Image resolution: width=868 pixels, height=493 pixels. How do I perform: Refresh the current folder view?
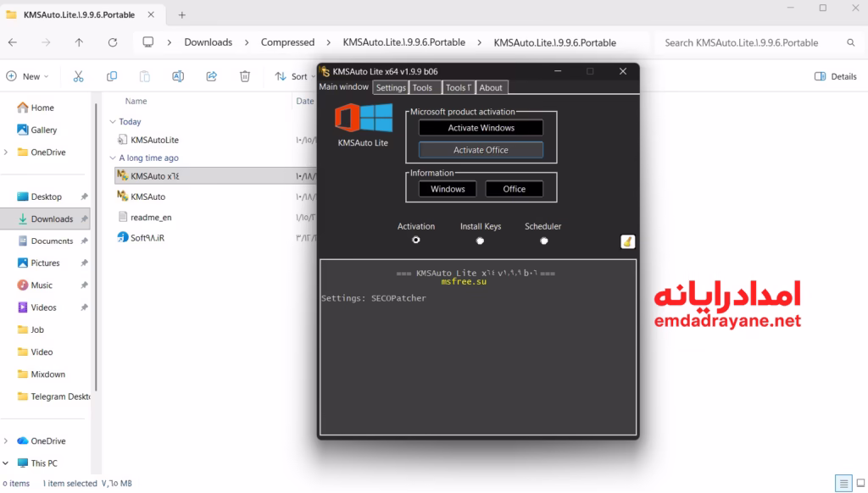click(113, 42)
